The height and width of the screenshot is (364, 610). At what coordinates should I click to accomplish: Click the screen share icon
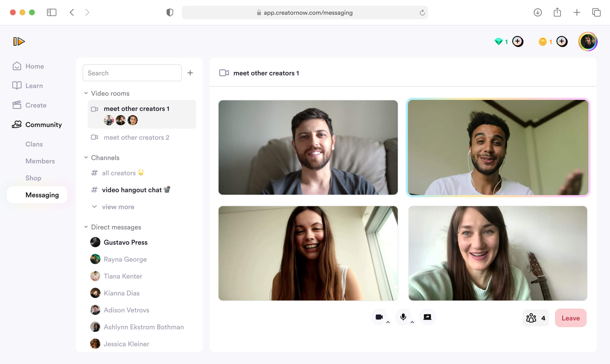point(428,316)
